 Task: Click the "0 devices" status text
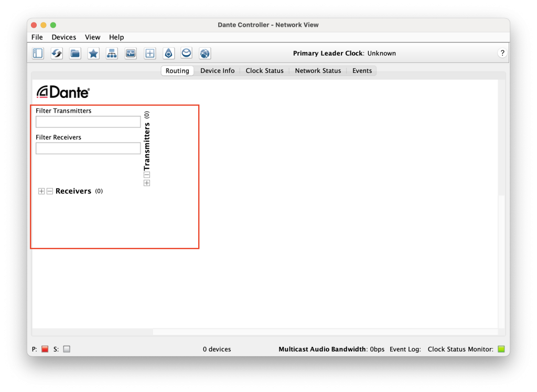217,349
